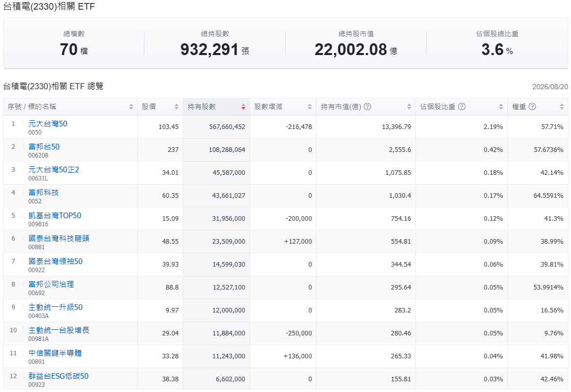
Task: Click the price value 103.45
Action: click(168, 126)
